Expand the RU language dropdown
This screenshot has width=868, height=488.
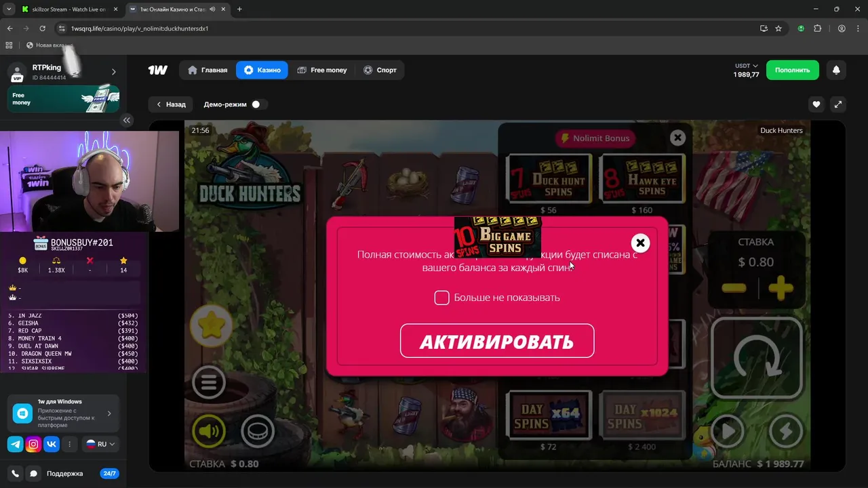(100, 445)
